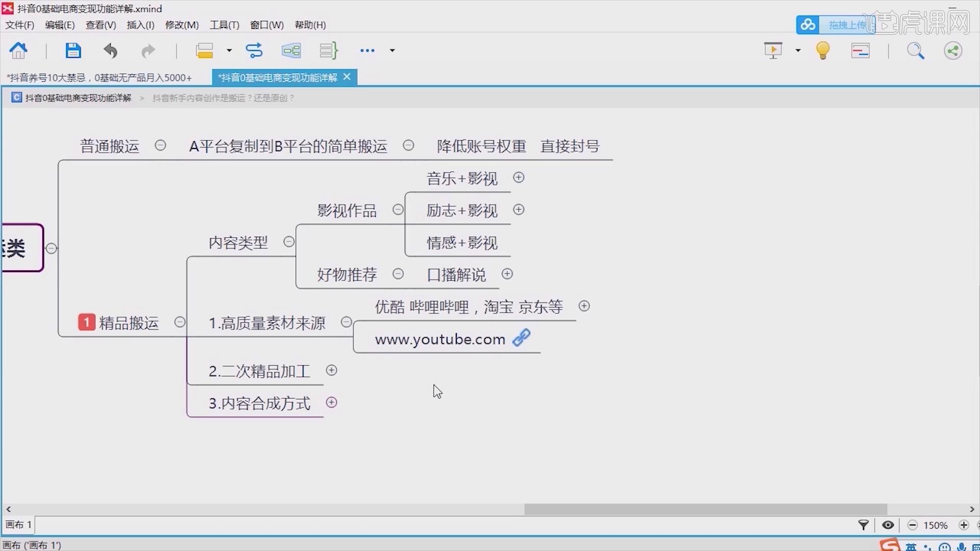
Task: Select the 直接封号 topic
Action: tap(570, 146)
